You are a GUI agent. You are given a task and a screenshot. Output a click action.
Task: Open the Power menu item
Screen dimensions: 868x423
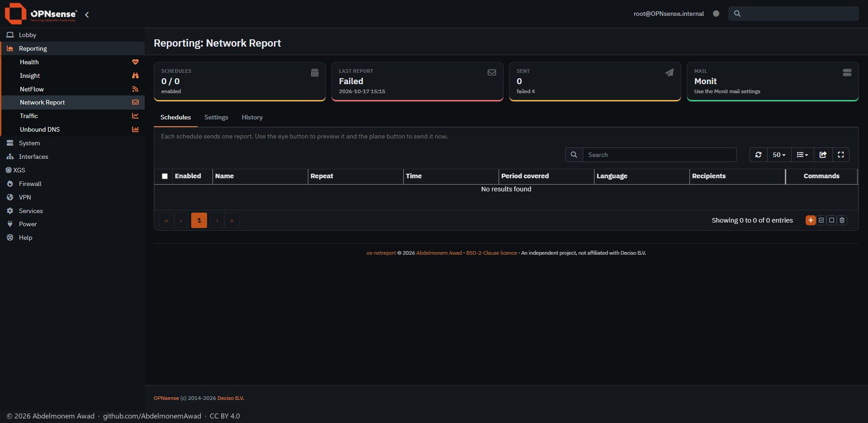[x=72, y=224]
